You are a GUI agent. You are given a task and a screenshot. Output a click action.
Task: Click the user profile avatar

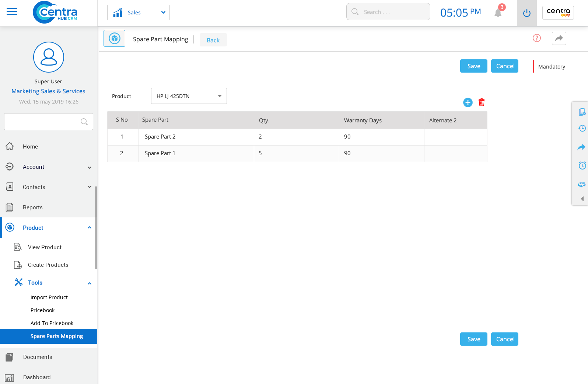pyautogui.click(x=49, y=57)
